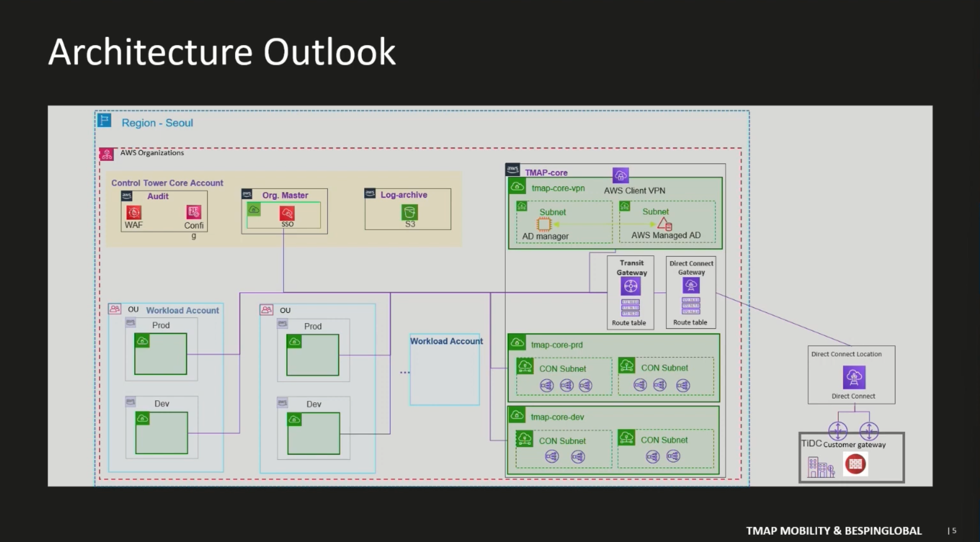The height and width of the screenshot is (542, 980).
Task: Click the VPC icon in second OU Dev
Action: pos(294,420)
